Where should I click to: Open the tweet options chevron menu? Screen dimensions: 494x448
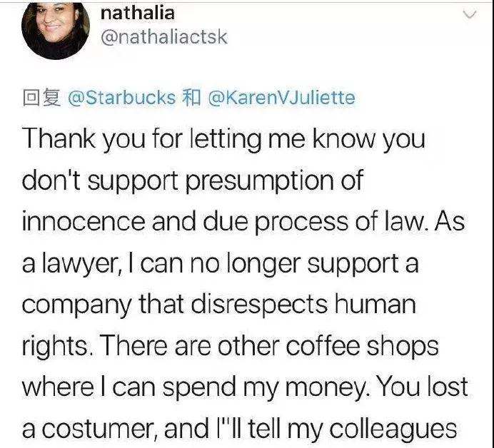pos(470,15)
